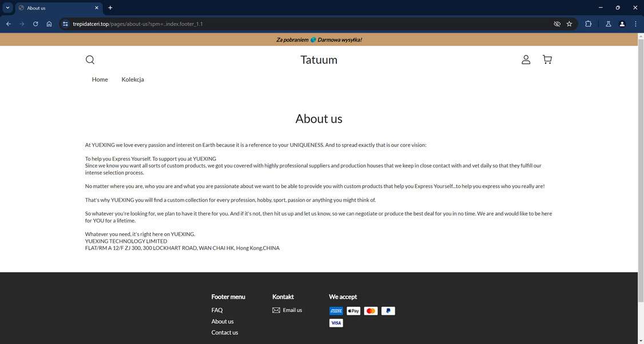Open a new tab with plus button
This screenshot has width=644, height=344.
tap(110, 8)
